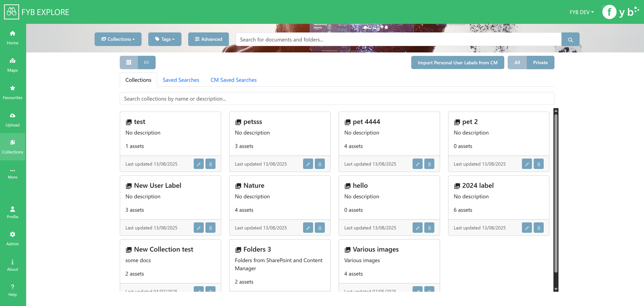Image resolution: width=644 pixels, height=306 pixels.
Task: Click the search magnifier button
Action: click(x=570, y=40)
